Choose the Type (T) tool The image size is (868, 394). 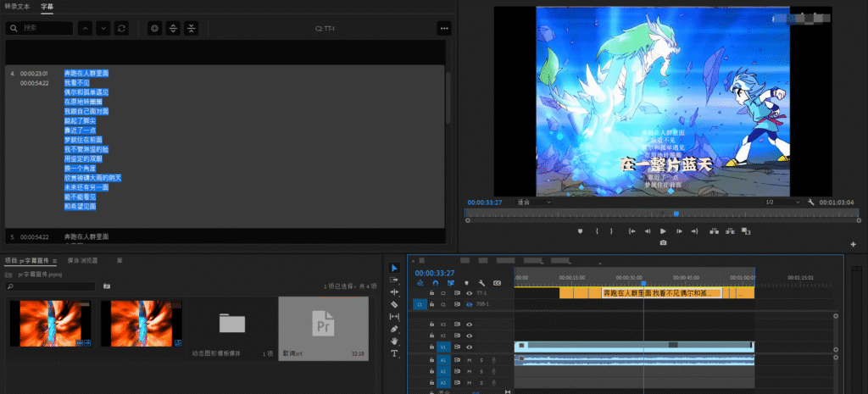pyautogui.click(x=394, y=353)
